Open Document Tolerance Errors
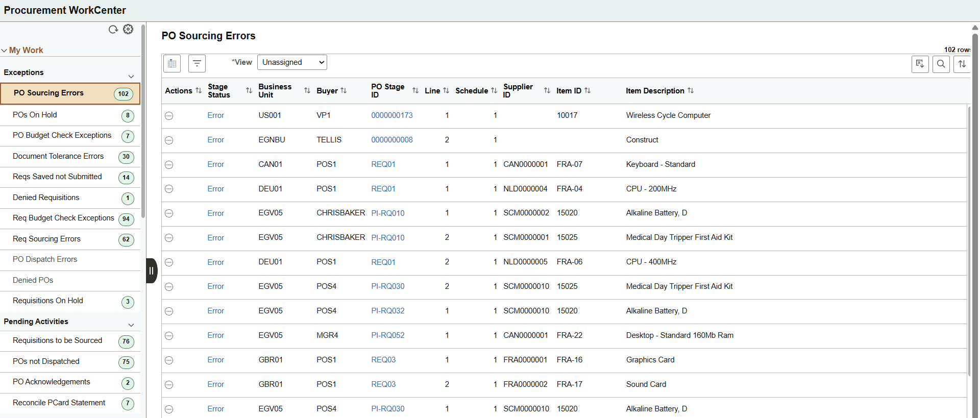 (70, 157)
